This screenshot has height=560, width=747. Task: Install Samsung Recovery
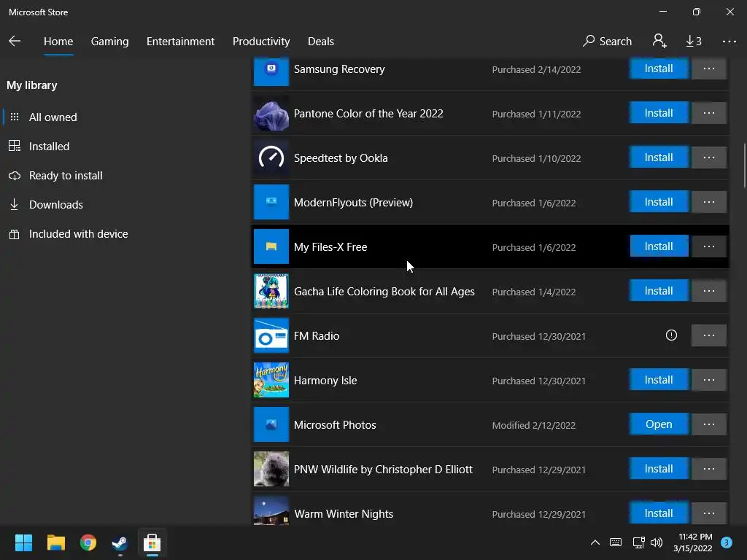pyautogui.click(x=659, y=69)
